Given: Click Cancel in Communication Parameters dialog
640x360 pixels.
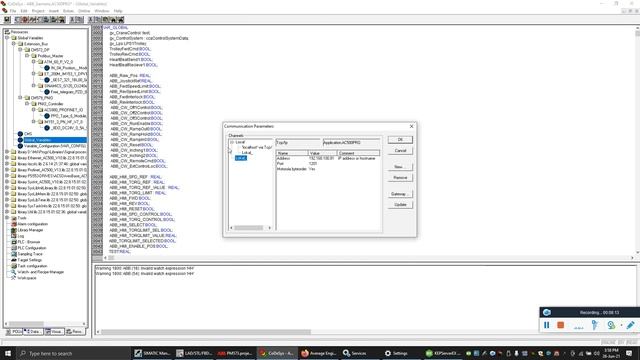Looking at the screenshot, I should [400, 151].
